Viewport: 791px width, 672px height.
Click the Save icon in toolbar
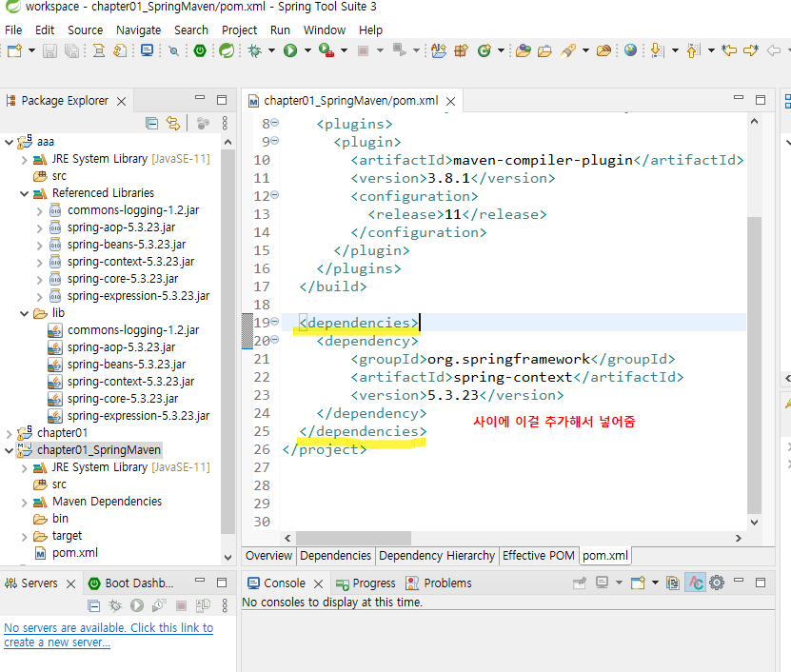49,50
